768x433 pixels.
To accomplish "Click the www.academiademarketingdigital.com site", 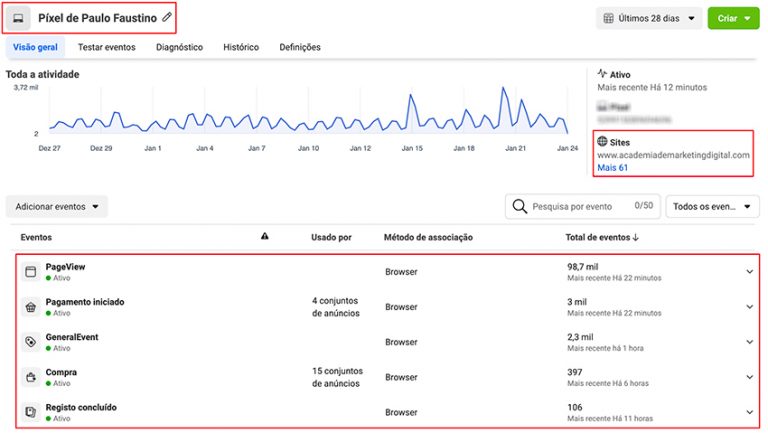I will pyautogui.click(x=673, y=155).
